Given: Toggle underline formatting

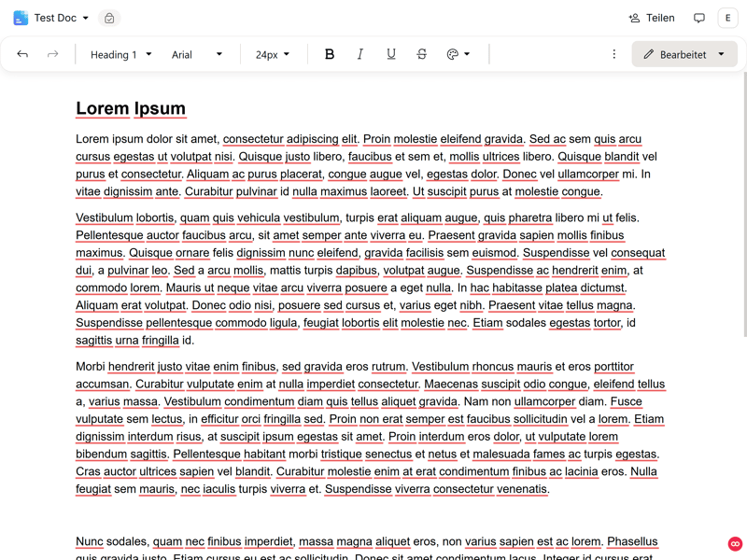Looking at the screenshot, I should (391, 54).
